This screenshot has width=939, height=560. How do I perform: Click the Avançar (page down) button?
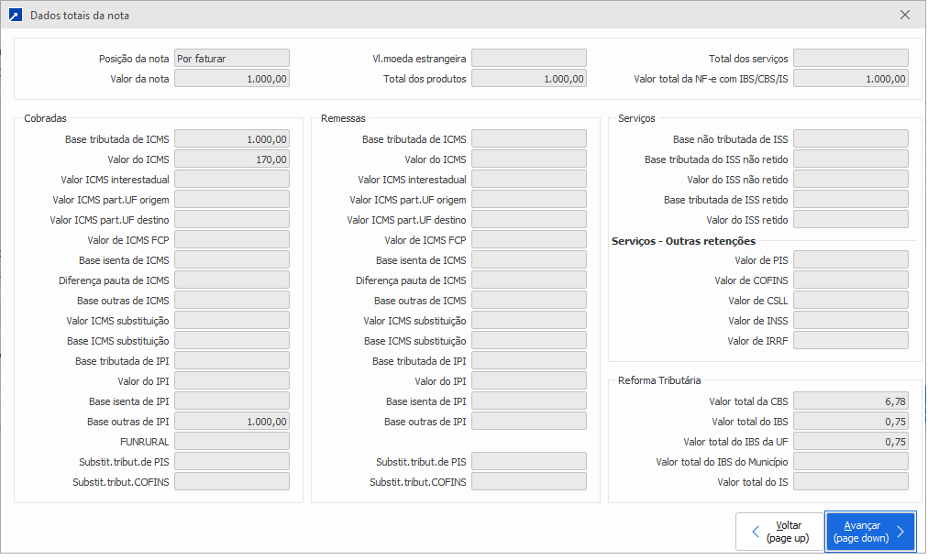pos(870,532)
